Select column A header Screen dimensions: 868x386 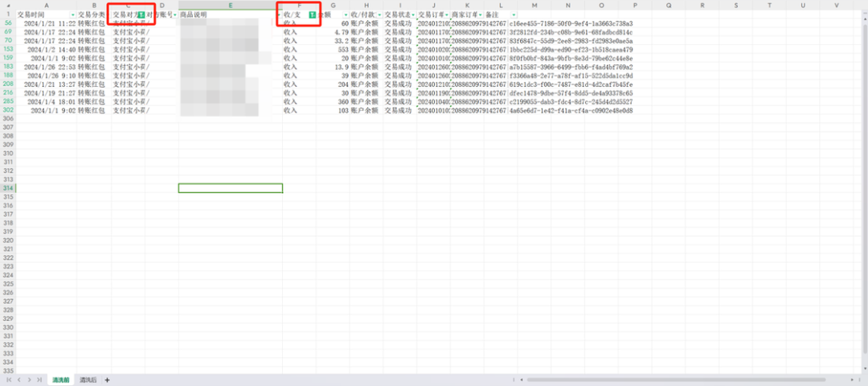click(x=47, y=5)
